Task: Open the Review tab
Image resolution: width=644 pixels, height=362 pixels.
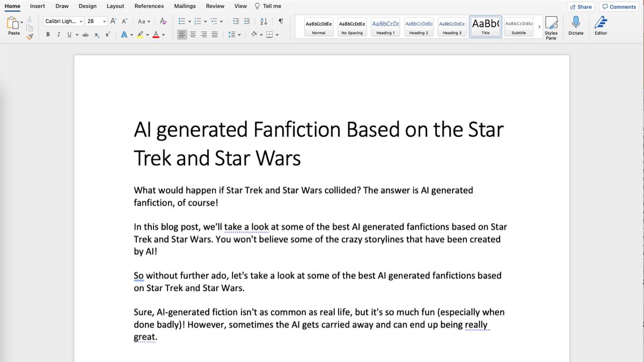Action: click(x=215, y=6)
